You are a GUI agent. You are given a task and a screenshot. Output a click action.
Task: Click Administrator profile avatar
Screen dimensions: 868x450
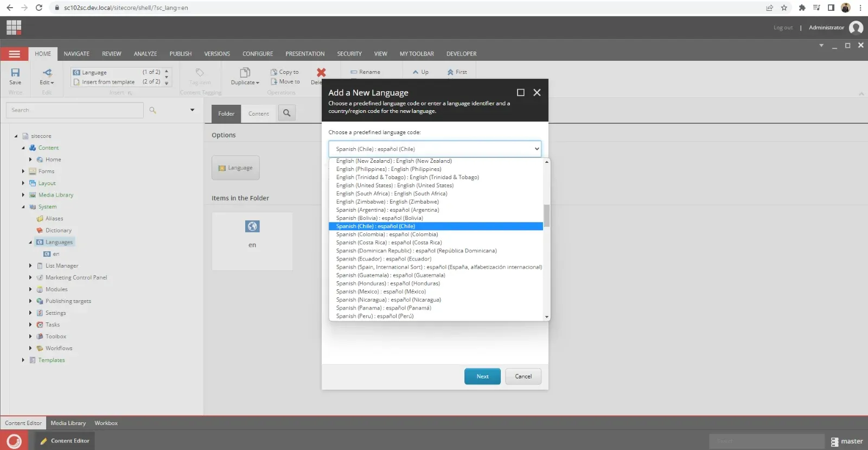click(x=856, y=28)
